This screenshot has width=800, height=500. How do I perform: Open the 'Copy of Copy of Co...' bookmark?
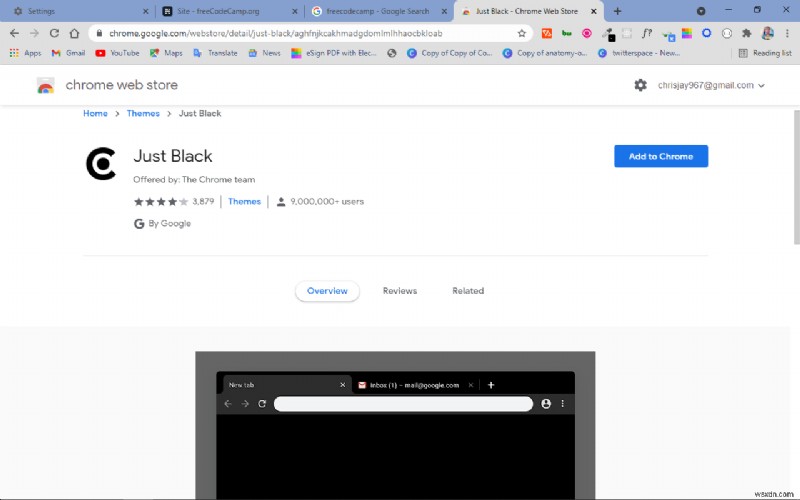tap(449, 53)
